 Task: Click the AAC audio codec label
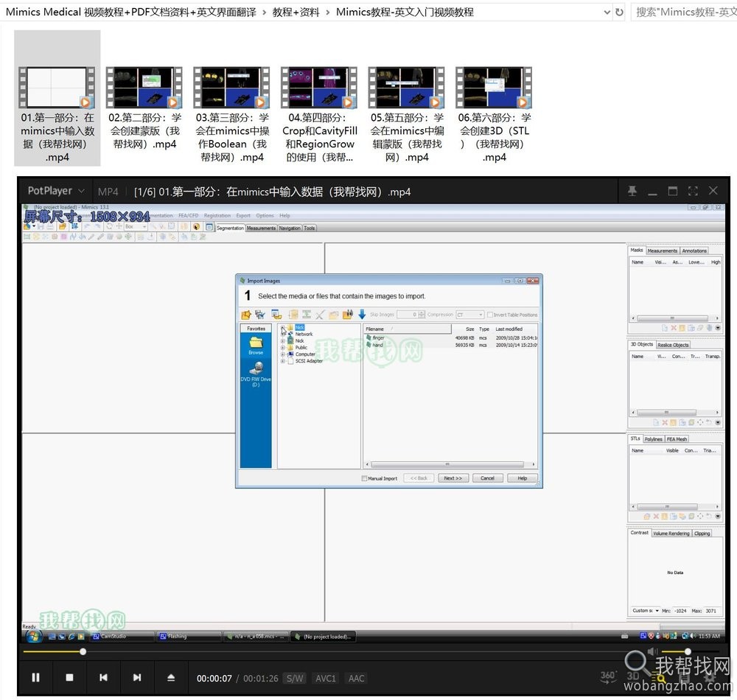point(356,679)
